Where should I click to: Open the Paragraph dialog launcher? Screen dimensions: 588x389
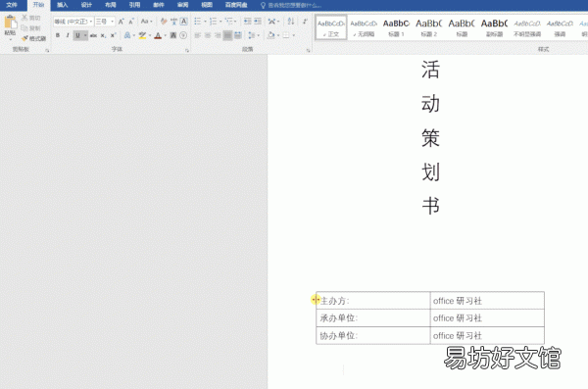pyautogui.click(x=308, y=50)
